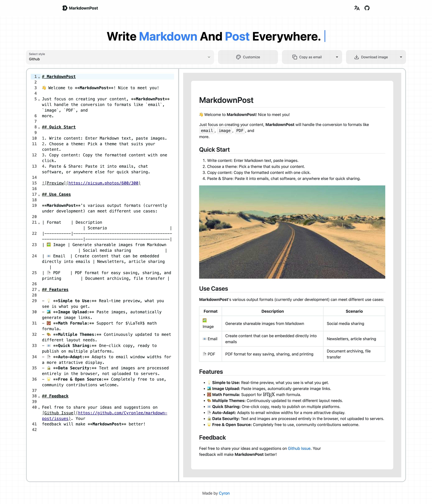
Task: Click the palette icon on Customize
Action: (x=238, y=57)
